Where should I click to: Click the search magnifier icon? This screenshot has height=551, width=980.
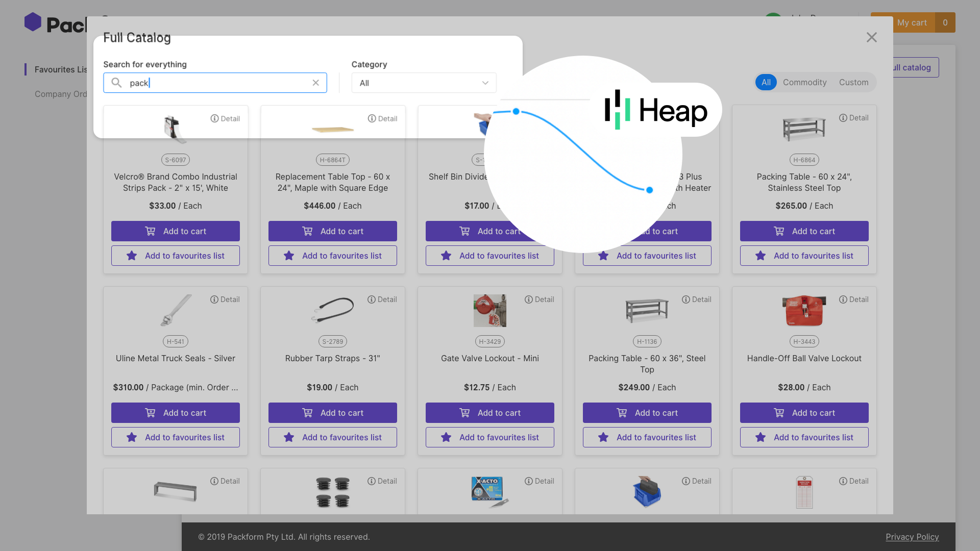click(x=116, y=83)
